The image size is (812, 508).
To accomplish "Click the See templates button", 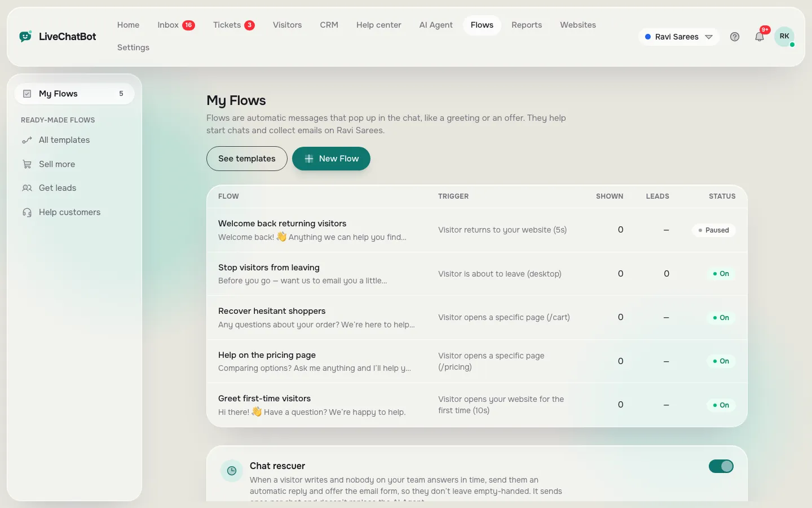I will (x=247, y=159).
